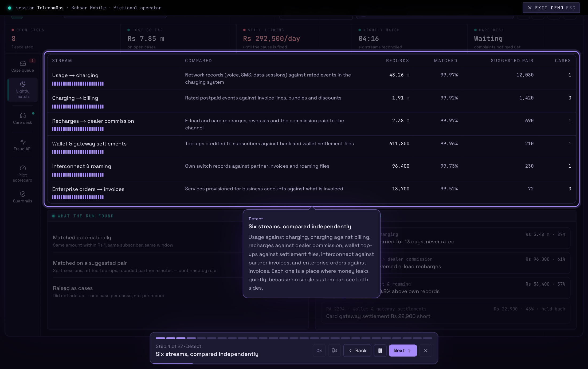
Task: Mute the tour audio
Action: coord(319,351)
